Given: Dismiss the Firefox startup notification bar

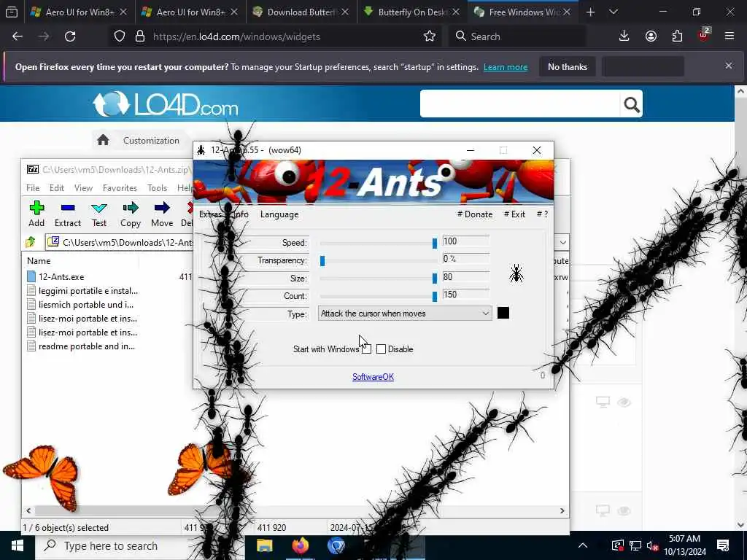Looking at the screenshot, I should point(729,66).
